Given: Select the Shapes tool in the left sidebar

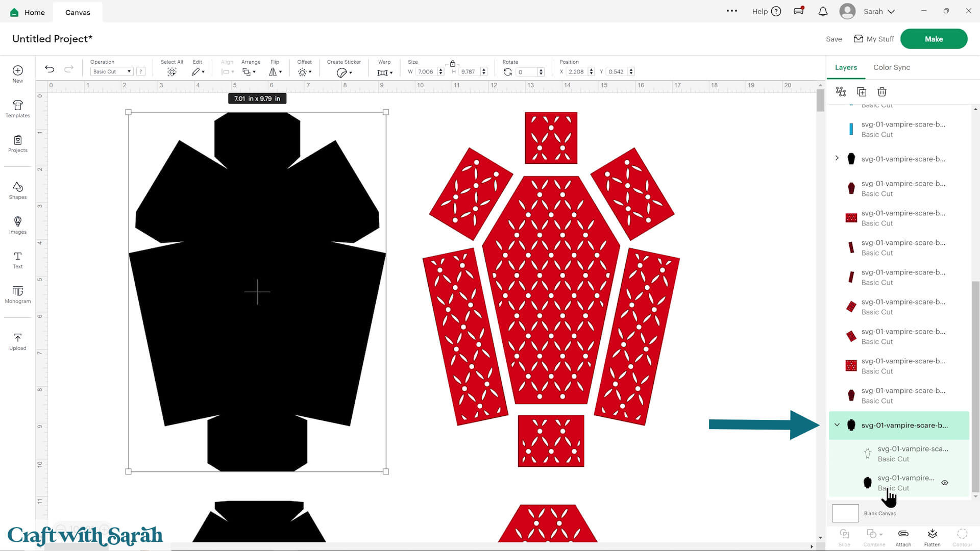Looking at the screenshot, I should (x=17, y=189).
